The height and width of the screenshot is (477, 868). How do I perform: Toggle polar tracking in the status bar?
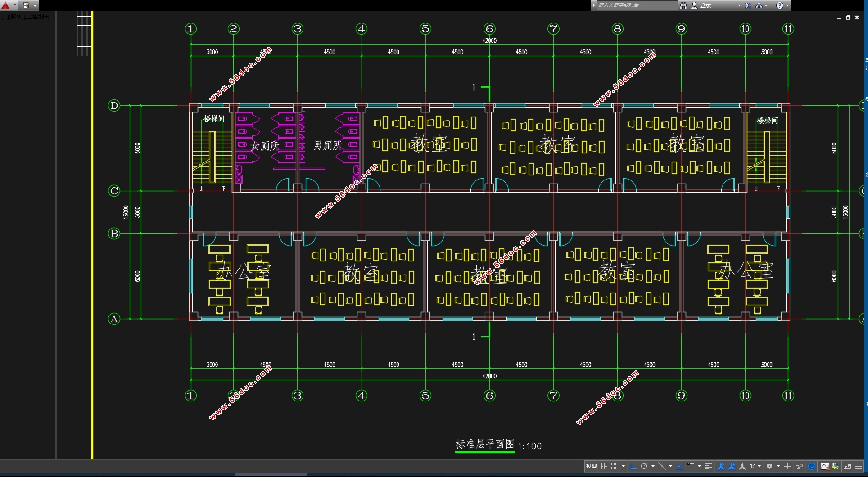tap(644, 466)
